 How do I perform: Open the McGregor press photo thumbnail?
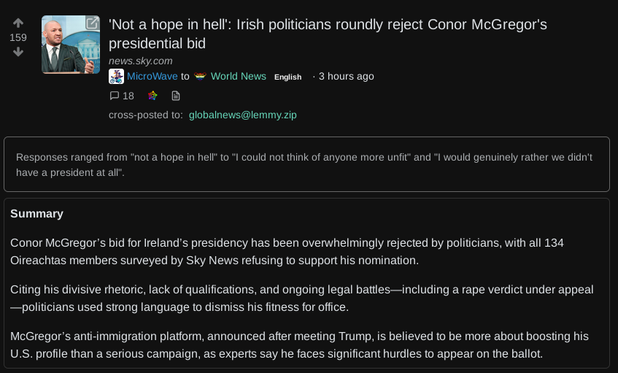71,45
